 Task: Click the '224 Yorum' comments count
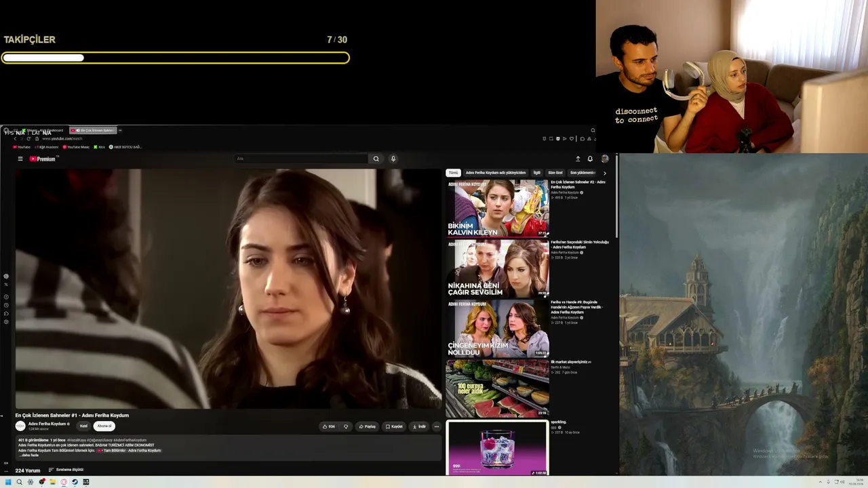pyautogui.click(x=28, y=470)
